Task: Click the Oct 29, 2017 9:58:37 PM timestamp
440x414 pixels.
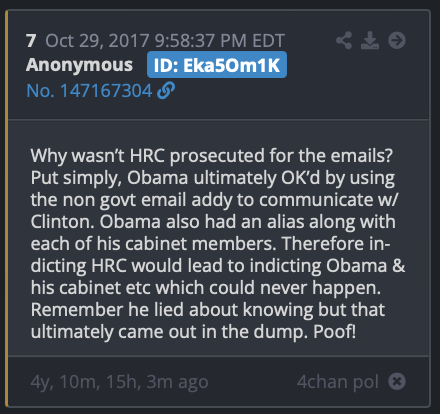Action: coord(148,41)
